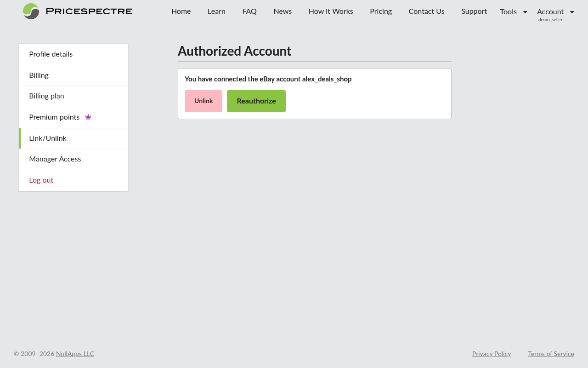Click the crown icon beside Premium points
Screen dimensions: 588x368
click(88, 117)
